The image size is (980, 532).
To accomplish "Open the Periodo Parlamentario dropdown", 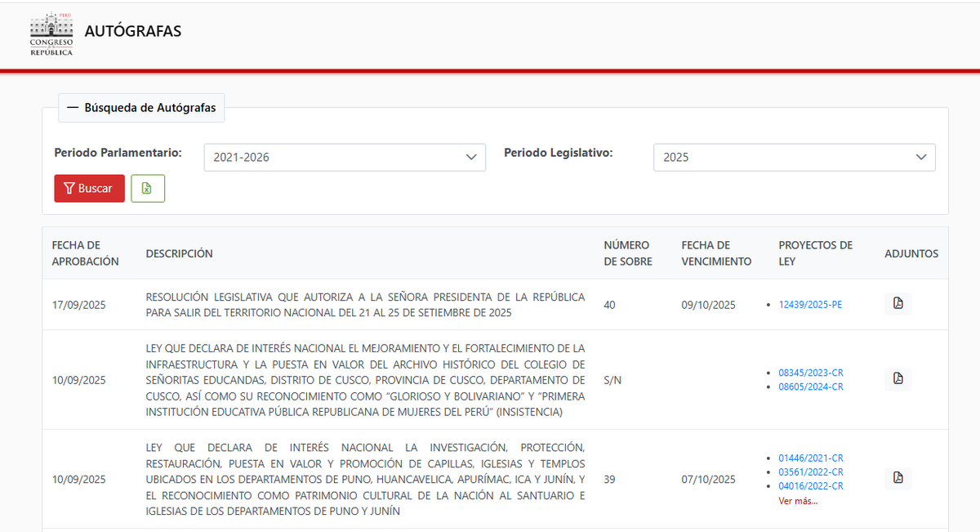I will pyautogui.click(x=345, y=157).
